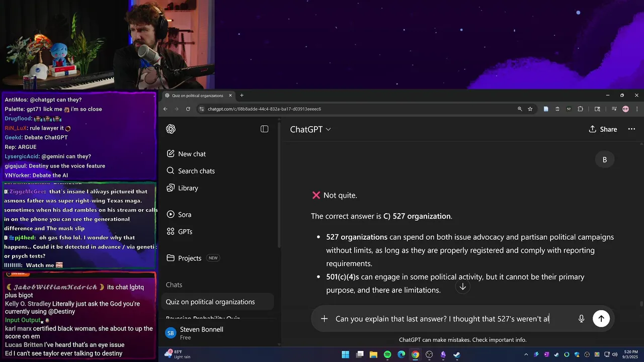644x362 pixels.
Task: Open a new browser tab with plus
Action: click(x=242, y=96)
